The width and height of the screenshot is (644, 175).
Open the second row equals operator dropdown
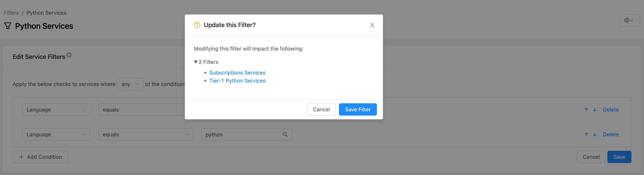pyautogui.click(x=146, y=135)
